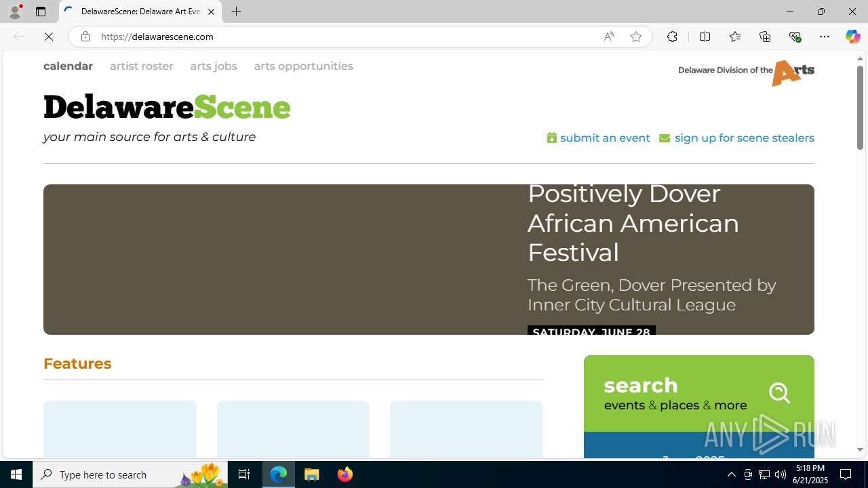Click the taskbar search box

130,474
